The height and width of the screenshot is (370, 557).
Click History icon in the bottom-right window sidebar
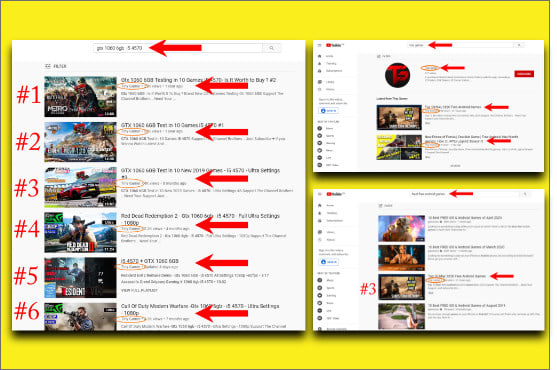pos(320,240)
